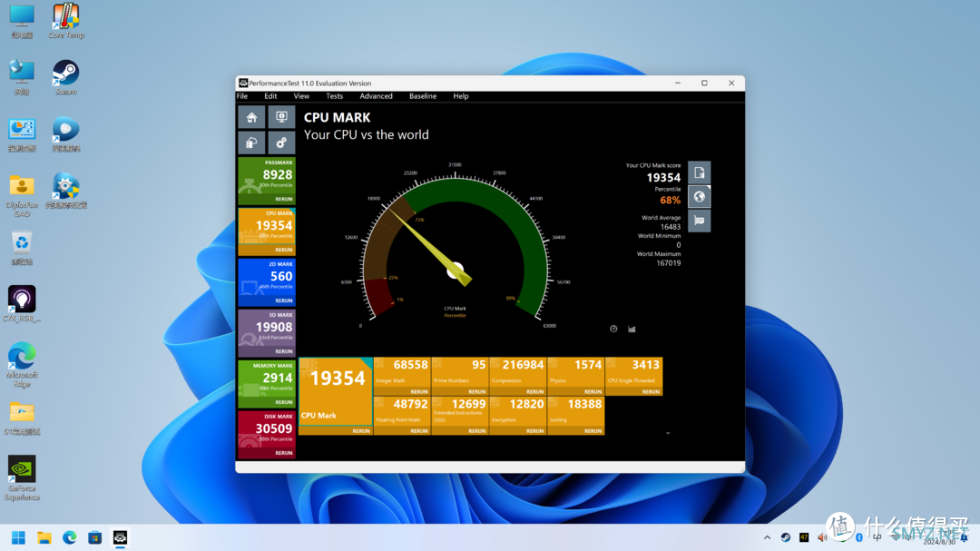Screen dimensions: 980x551
Task: Select the small gauge view icon under the dial
Action: click(x=613, y=329)
